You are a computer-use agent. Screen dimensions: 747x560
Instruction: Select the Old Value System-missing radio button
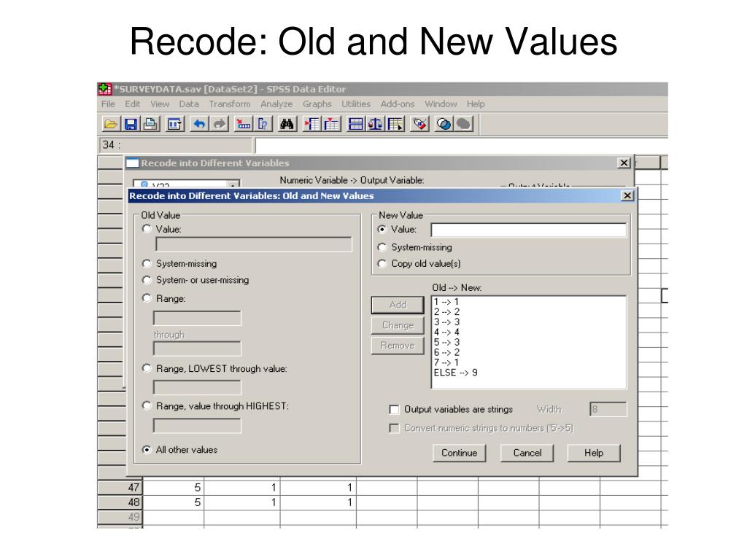pos(147,263)
